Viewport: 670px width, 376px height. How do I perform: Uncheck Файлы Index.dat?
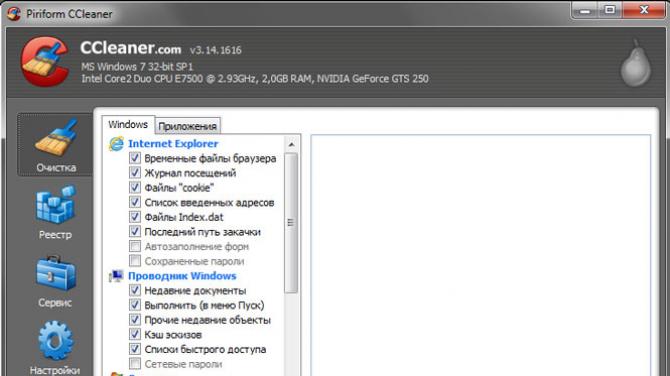coord(135,217)
